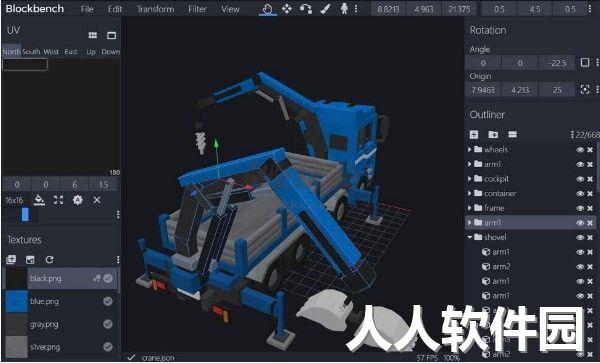Image resolution: width=600 pixels, height=363 pixels.
Task: Click the blue UV slider handle
Action: 25,214
